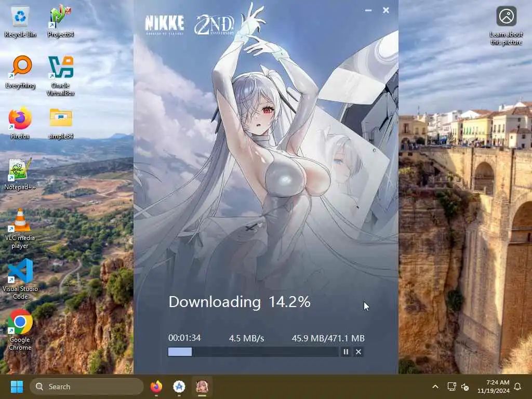Select the Recycle Bin desktop icon
The image size is (532, 399).
click(x=20, y=22)
